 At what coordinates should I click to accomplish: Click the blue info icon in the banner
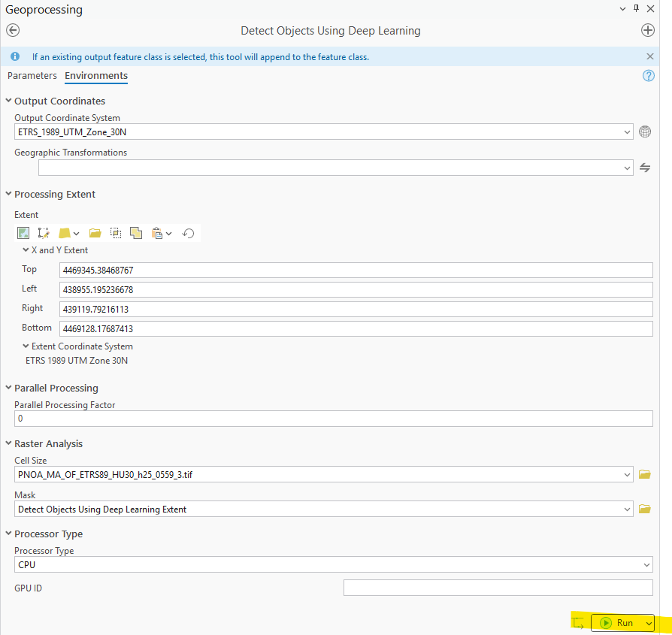point(15,56)
